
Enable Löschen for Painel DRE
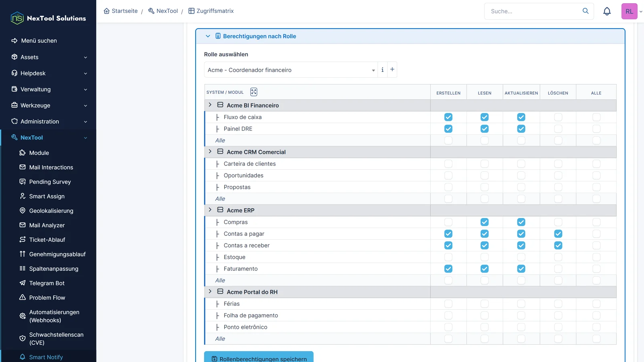click(x=558, y=129)
